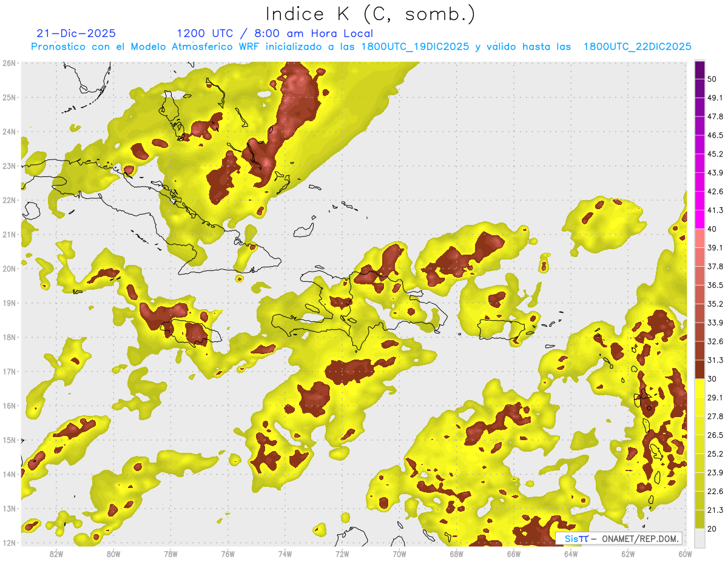The image size is (728, 562).
Task: Click the "26N" latitude axis label
Action: (9, 63)
